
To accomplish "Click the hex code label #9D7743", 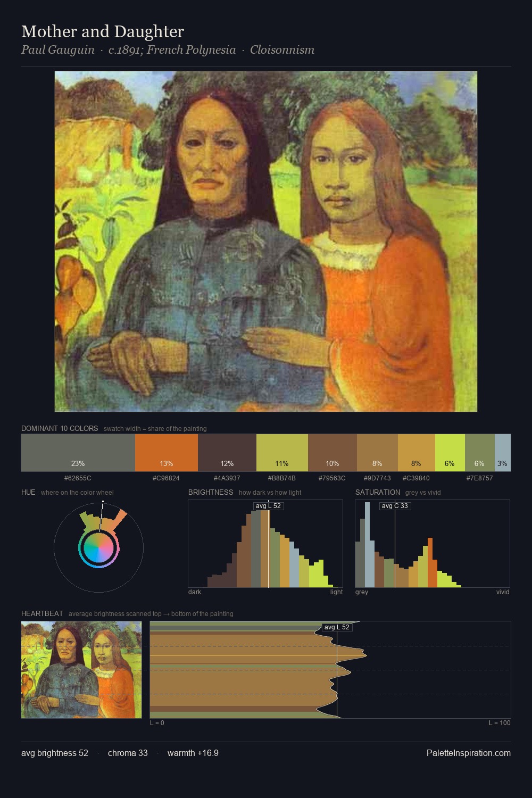I will pos(377,478).
